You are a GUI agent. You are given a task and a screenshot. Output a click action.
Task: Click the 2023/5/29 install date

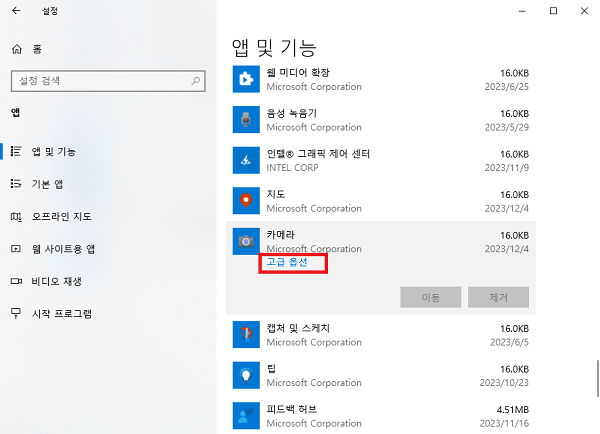click(507, 127)
